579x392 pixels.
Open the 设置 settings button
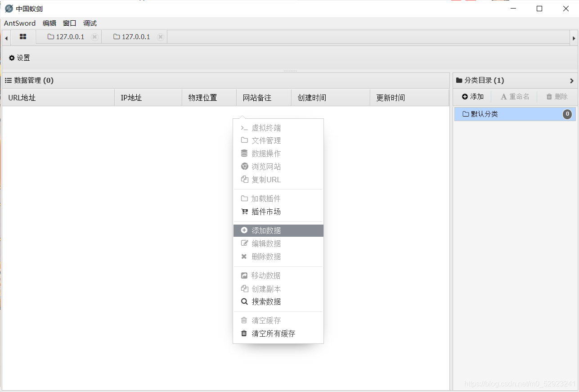pos(19,58)
